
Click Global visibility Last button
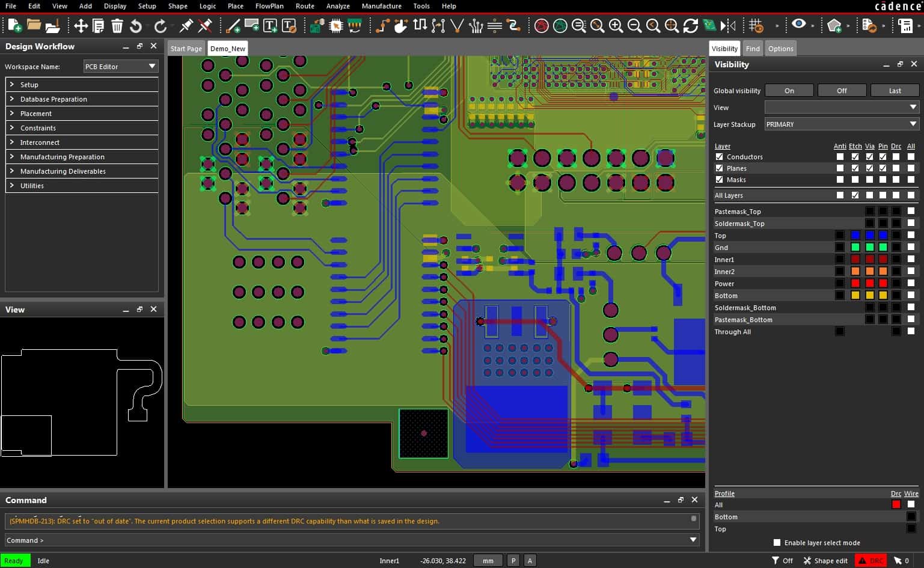pyautogui.click(x=895, y=90)
